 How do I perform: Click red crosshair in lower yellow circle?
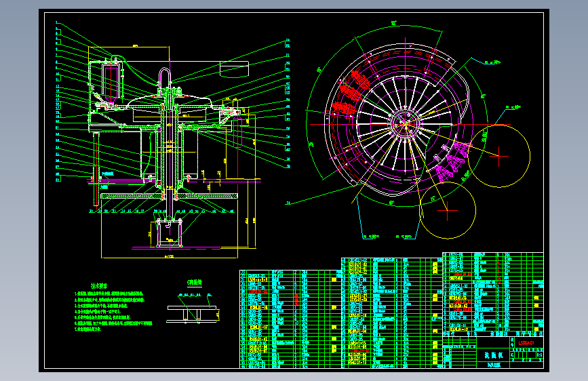[x=448, y=210]
